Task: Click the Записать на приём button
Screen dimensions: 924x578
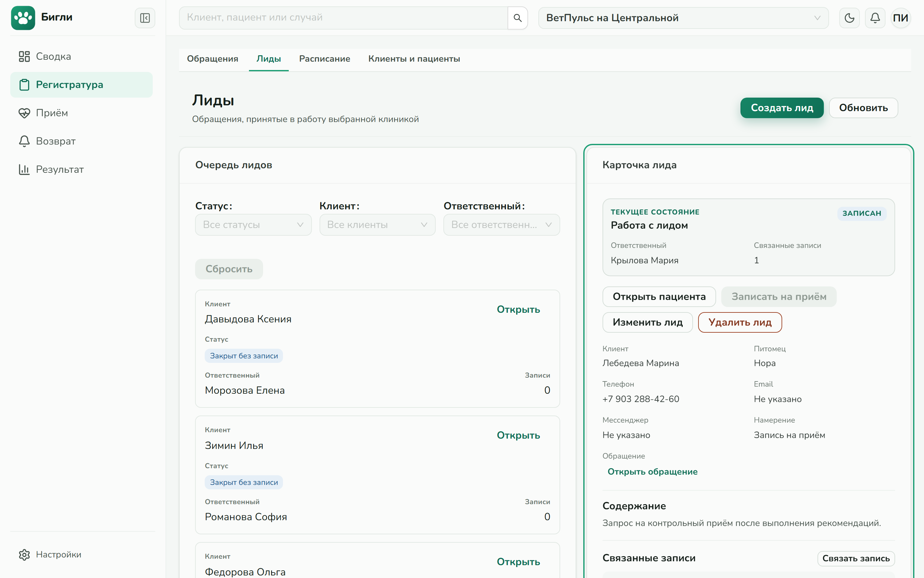Action: (x=779, y=297)
